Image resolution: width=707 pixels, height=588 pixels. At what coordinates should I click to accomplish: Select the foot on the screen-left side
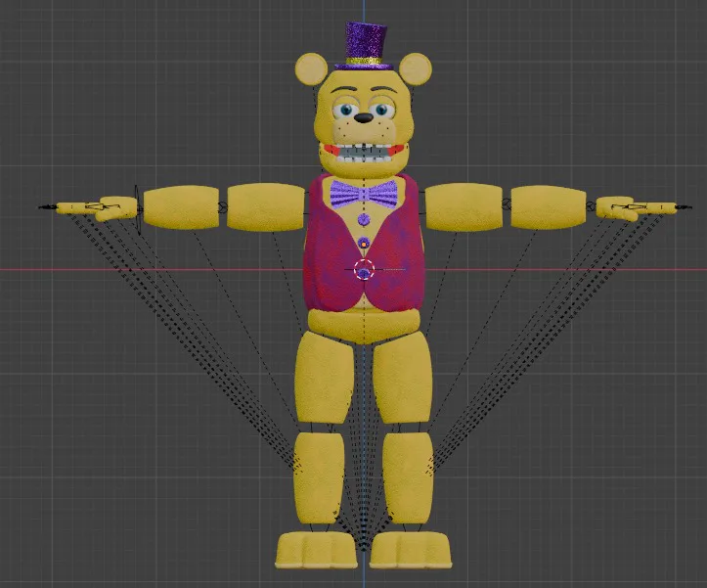click(316, 550)
